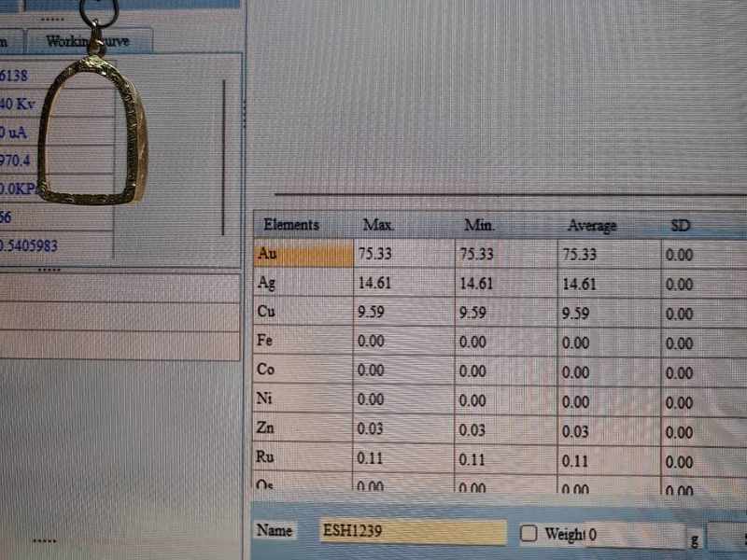Sort by the Average column header
Viewport: 747px width, 560px height.
pos(592,227)
